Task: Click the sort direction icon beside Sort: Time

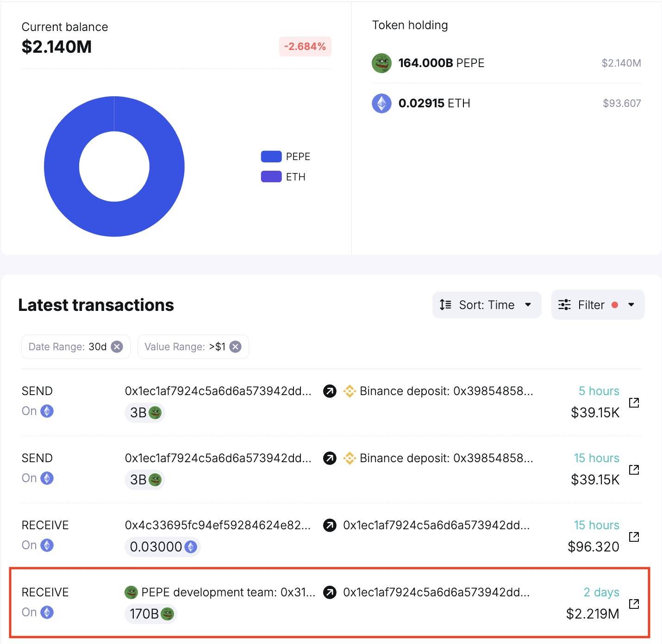Action: (x=445, y=305)
